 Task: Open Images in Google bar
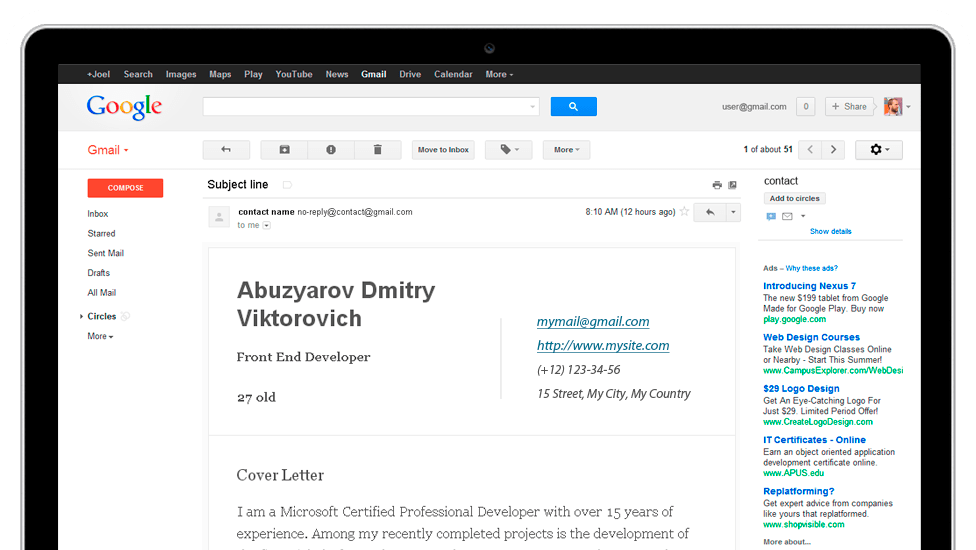coord(181,74)
